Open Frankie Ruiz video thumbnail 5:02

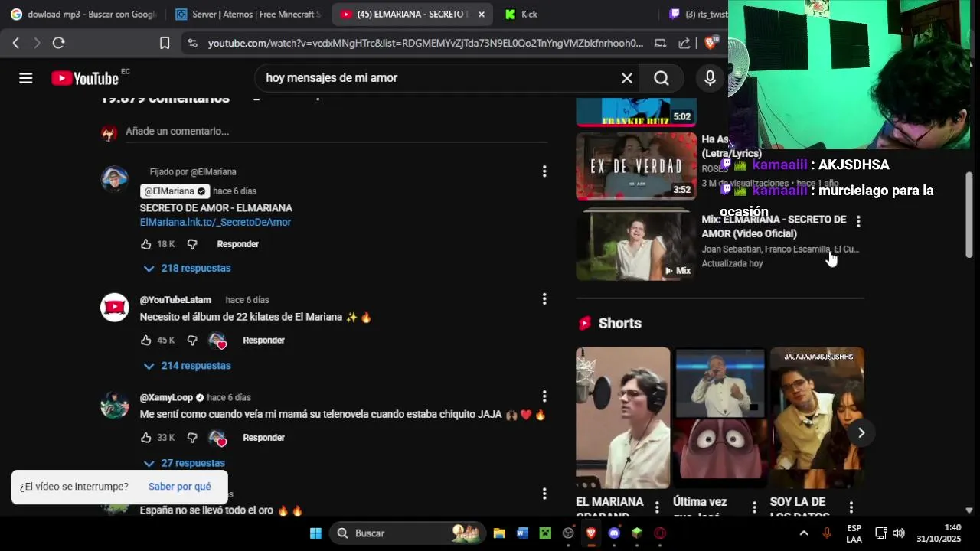pyautogui.click(x=636, y=112)
